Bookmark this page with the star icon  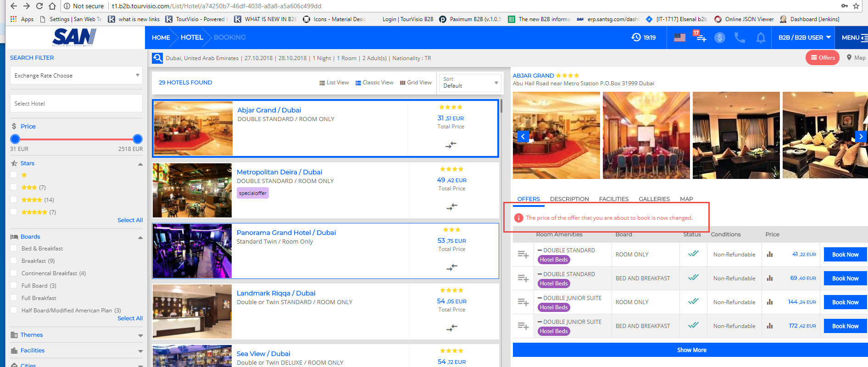click(x=856, y=6)
